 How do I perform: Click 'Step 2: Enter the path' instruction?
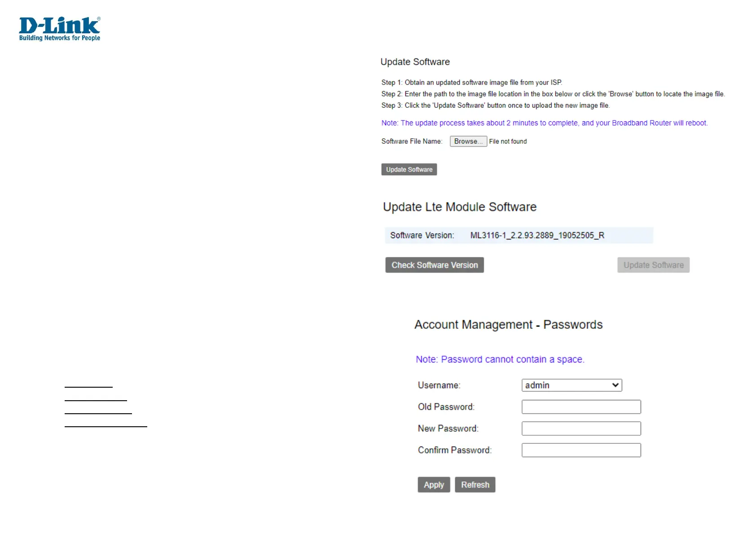point(553,94)
